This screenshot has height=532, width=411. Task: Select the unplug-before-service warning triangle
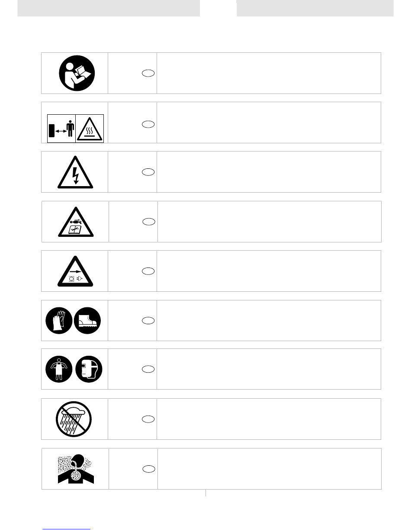pyautogui.click(x=75, y=271)
